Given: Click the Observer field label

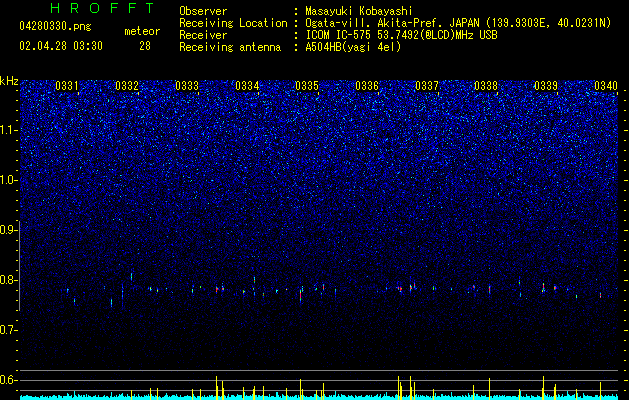Looking at the screenshot, I should tap(203, 11).
